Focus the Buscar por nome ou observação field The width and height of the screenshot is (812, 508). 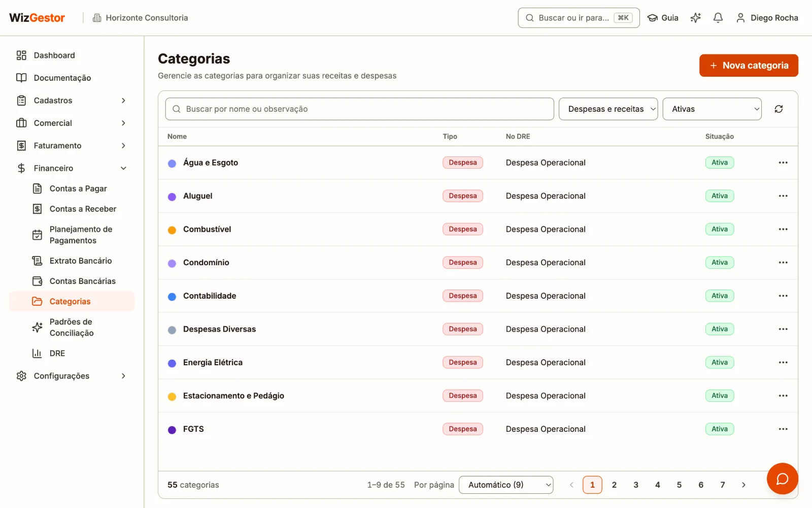(359, 109)
